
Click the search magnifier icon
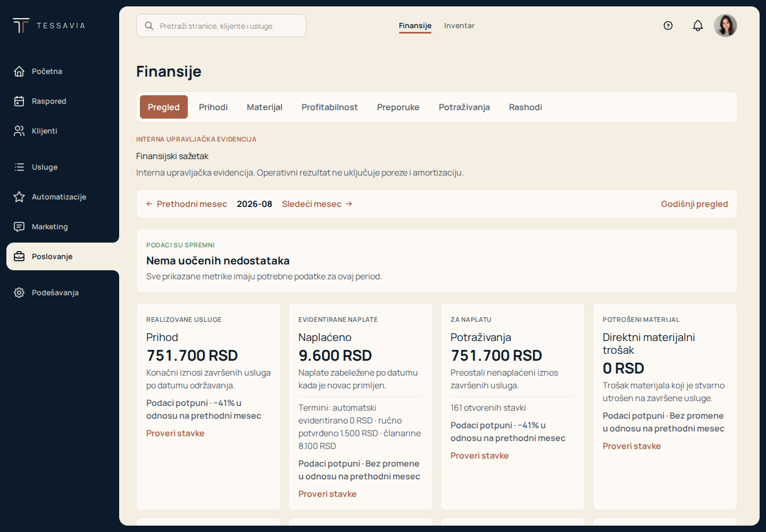(x=149, y=26)
